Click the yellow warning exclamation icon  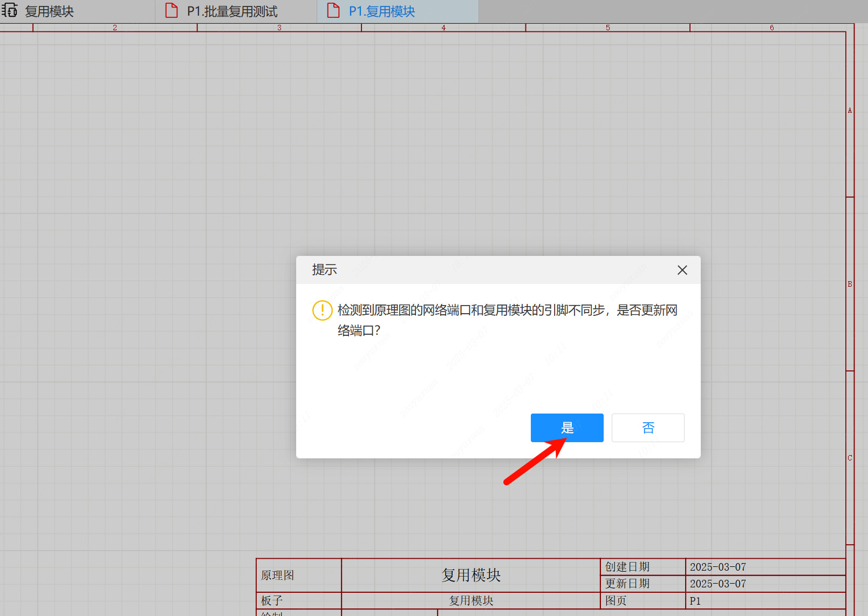coord(322,310)
